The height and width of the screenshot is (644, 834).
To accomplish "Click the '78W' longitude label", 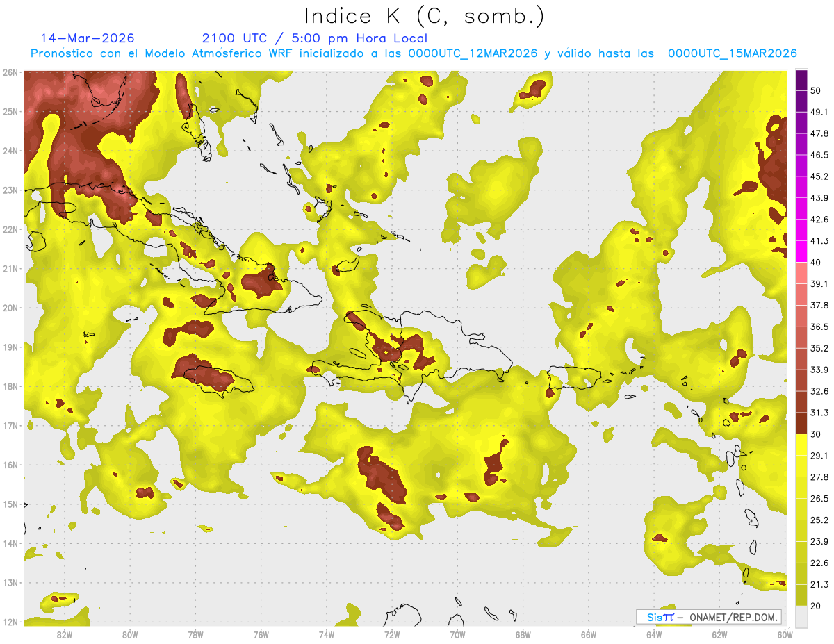I will (x=195, y=634).
